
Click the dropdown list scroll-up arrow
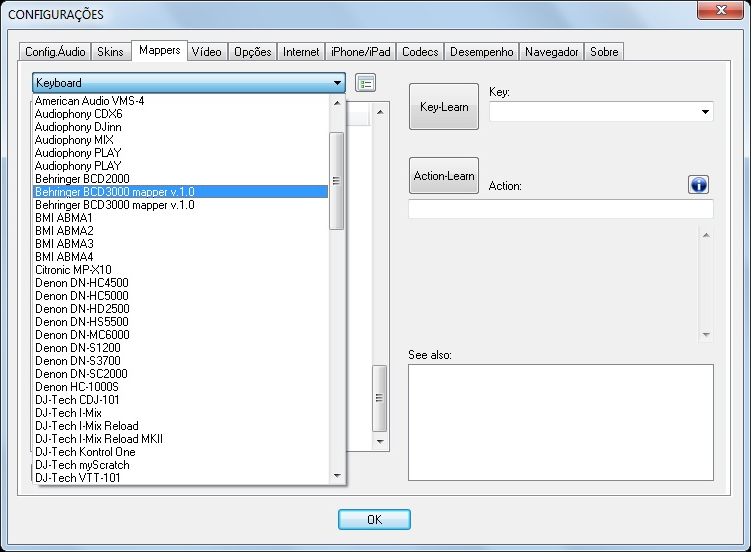pyautogui.click(x=337, y=103)
